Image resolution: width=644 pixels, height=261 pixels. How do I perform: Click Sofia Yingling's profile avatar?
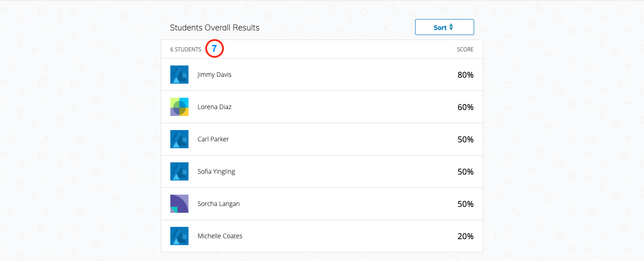tap(179, 171)
